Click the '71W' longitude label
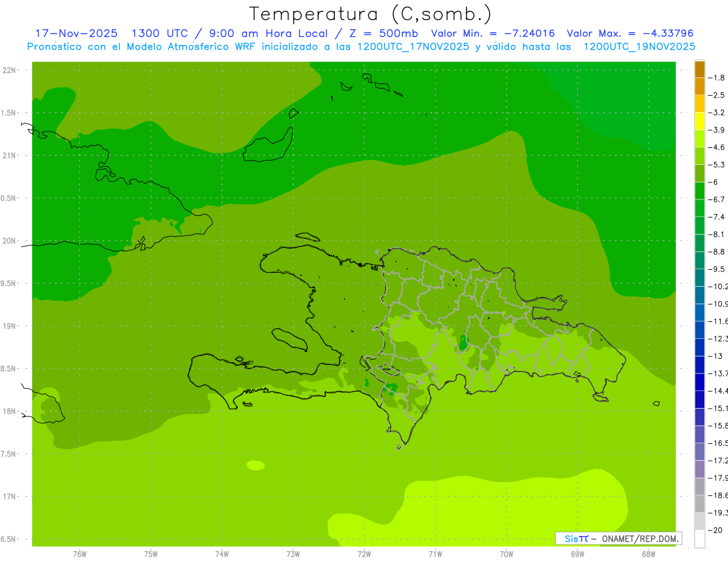This screenshot has width=728, height=562. coord(435,554)
